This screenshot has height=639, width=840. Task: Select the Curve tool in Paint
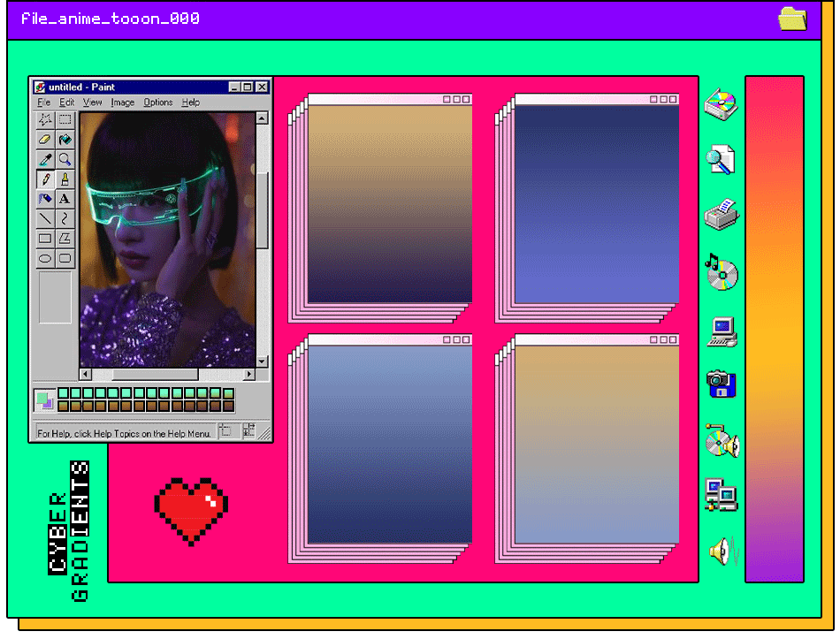65,218
